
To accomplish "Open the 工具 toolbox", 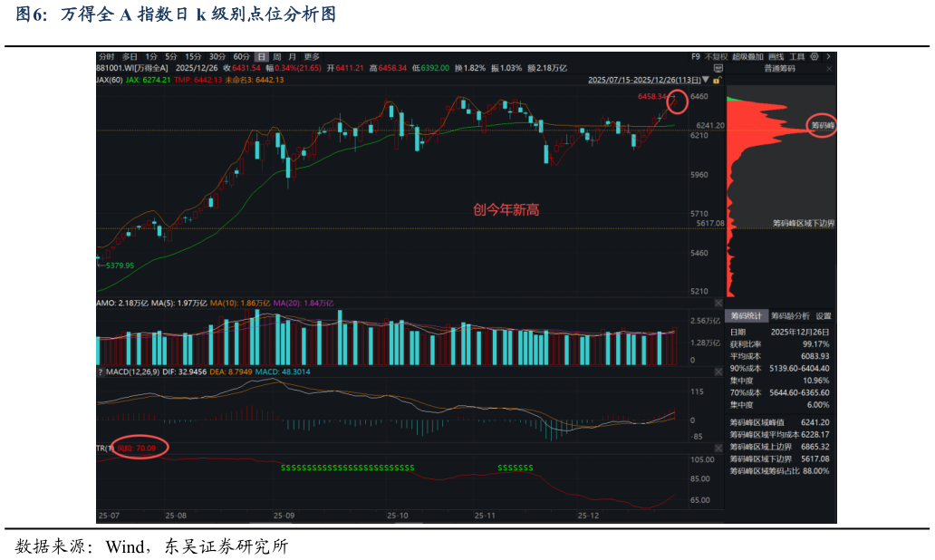I will pos(798,56).
